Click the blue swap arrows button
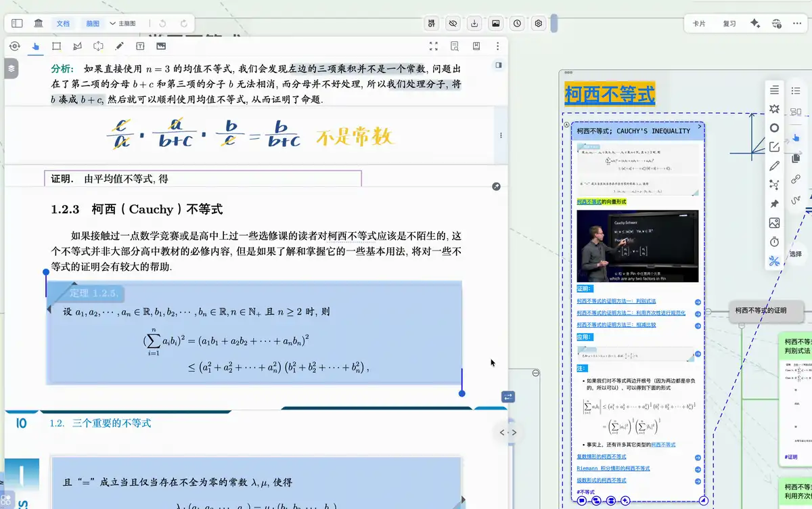This screenshot has height=509, width=812. [508, 397]
